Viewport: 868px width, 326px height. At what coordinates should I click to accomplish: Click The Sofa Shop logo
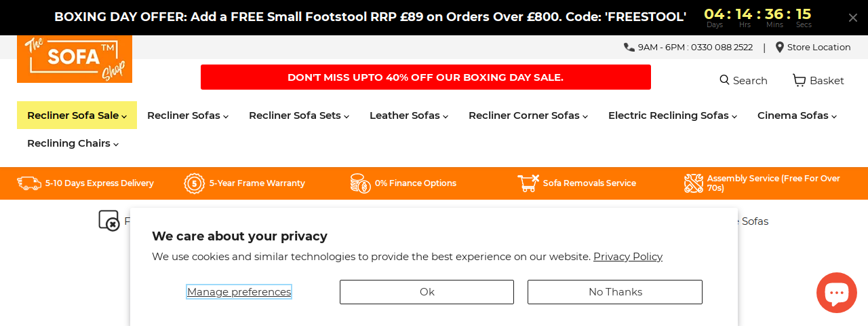(75, 59)
